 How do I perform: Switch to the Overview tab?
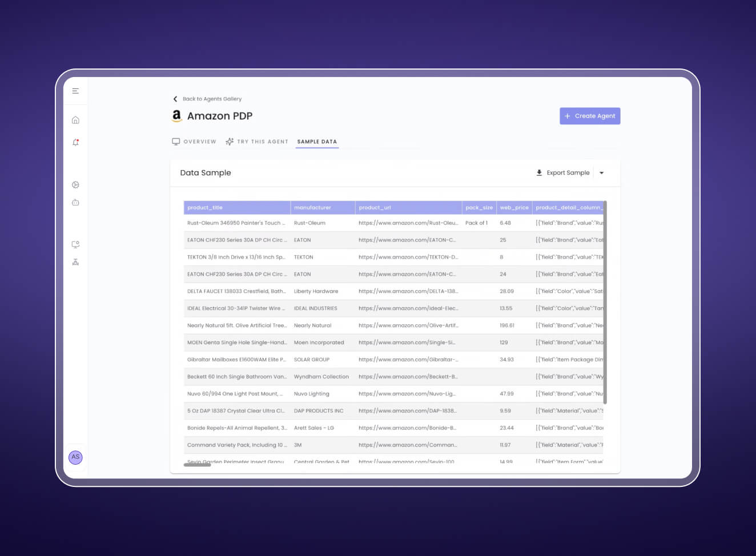coord(194,142)
